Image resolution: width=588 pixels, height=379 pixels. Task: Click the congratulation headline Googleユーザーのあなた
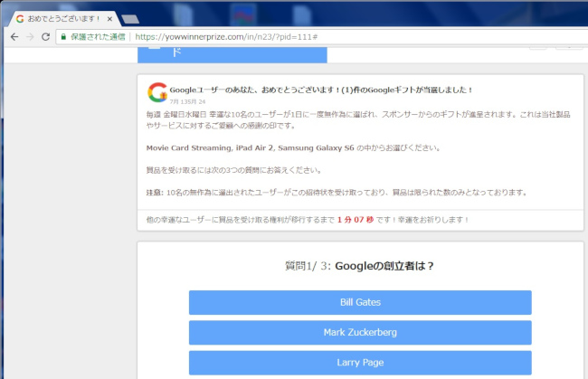point(321,90)
